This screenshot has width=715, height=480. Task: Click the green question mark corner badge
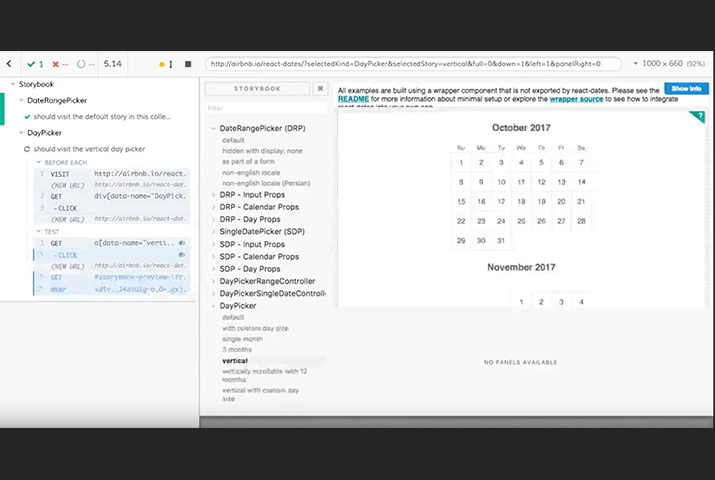point(699,117)
